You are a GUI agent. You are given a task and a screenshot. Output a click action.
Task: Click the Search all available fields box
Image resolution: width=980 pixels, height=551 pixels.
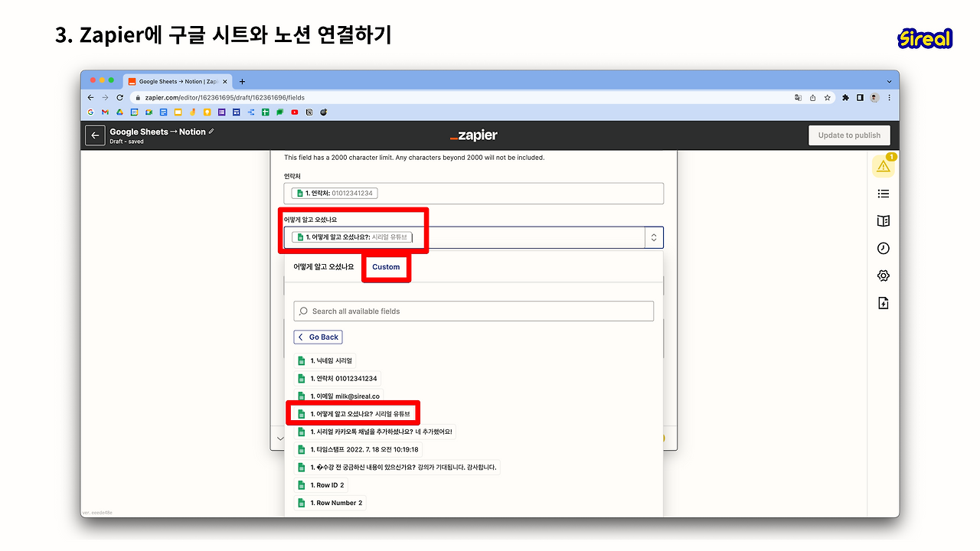[x=474, y=311]
